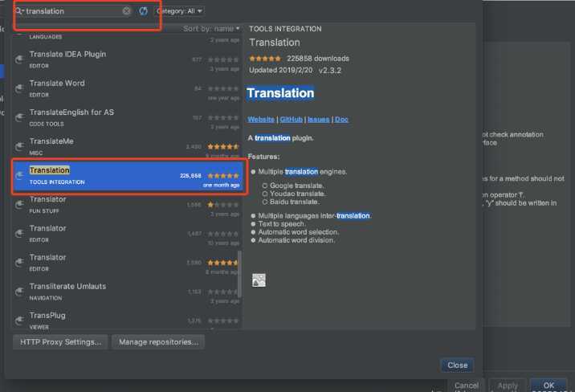Open the Website link

click(261, 119)
